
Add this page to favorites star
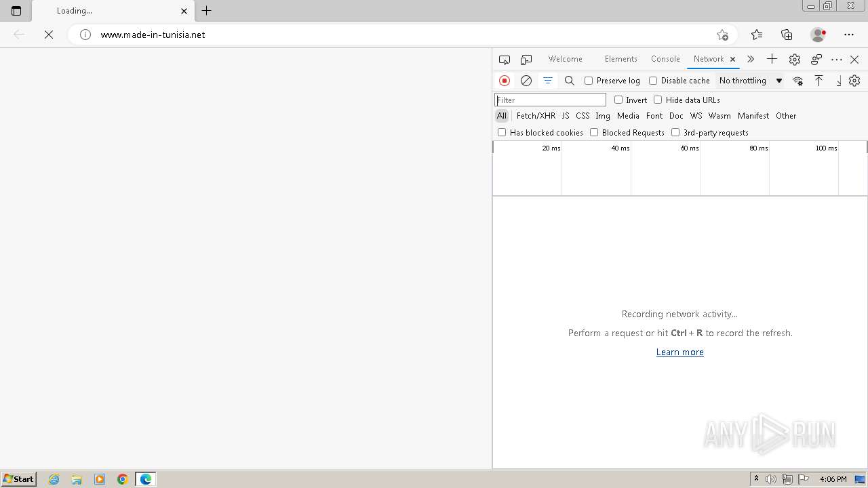pos(722,35)
